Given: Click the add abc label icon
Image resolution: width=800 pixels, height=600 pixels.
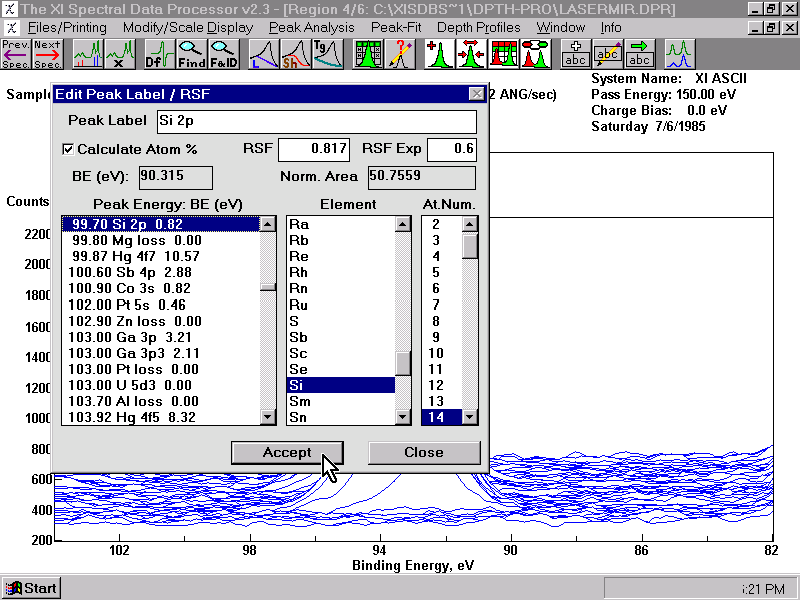Looking at the screenshot, I should 575,54.
